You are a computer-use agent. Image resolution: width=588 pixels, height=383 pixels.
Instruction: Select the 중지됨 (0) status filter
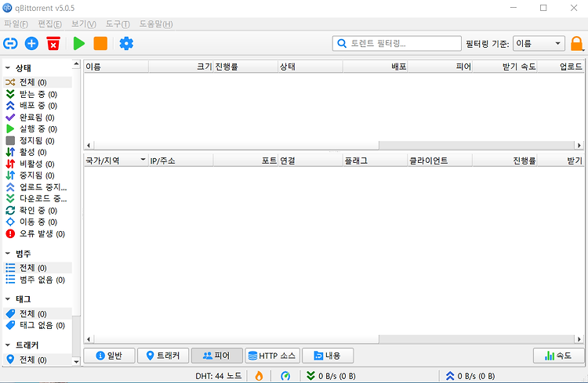[x=38, y=175]
